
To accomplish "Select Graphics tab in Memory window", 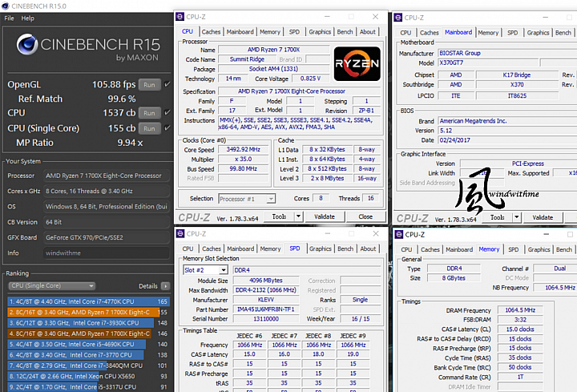I will [539, 249].
